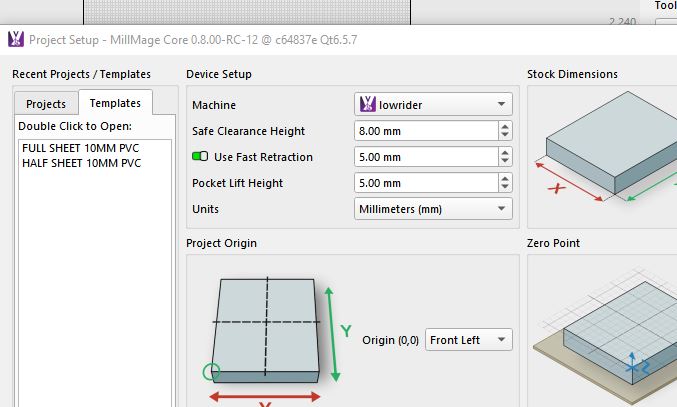Open the Units dropdown showing Millimeters

(x=433, y=209)
